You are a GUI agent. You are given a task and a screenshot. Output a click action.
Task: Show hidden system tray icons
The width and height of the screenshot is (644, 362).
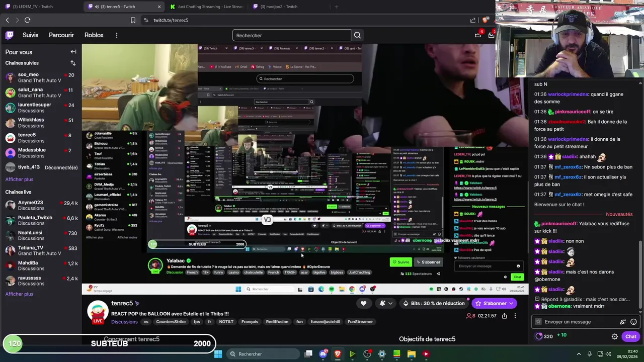pos(579,354)
